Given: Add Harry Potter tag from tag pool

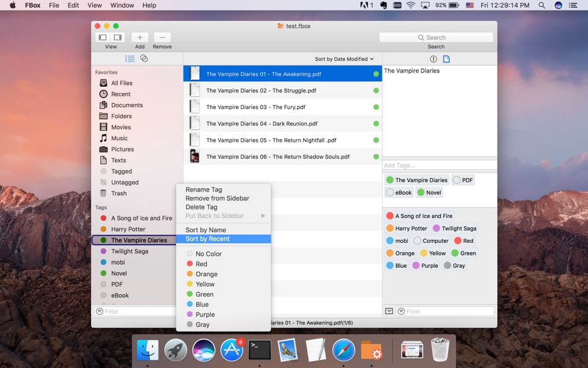Looking at the screenshot, I should point(407,229).
